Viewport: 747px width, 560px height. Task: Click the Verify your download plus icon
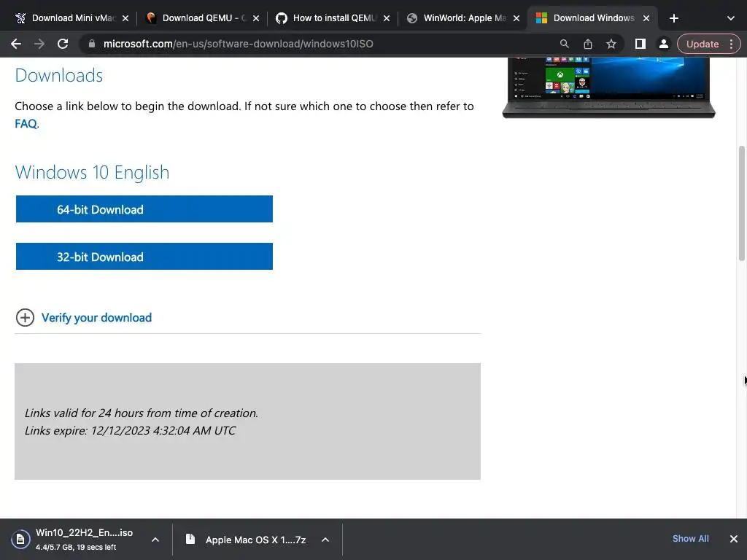click(25, 318)
